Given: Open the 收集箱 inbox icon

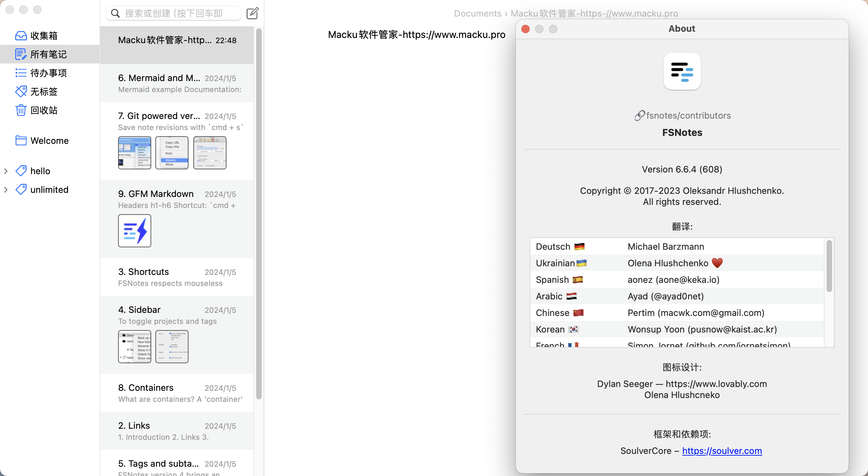Looking at the screenshot, I should point(21,36).
